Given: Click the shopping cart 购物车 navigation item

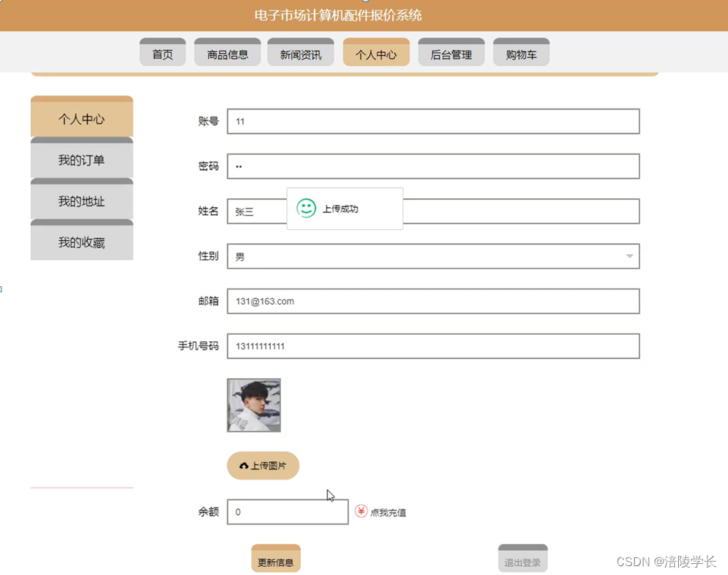Looking at the screenshot, I should tap(521, 52).
